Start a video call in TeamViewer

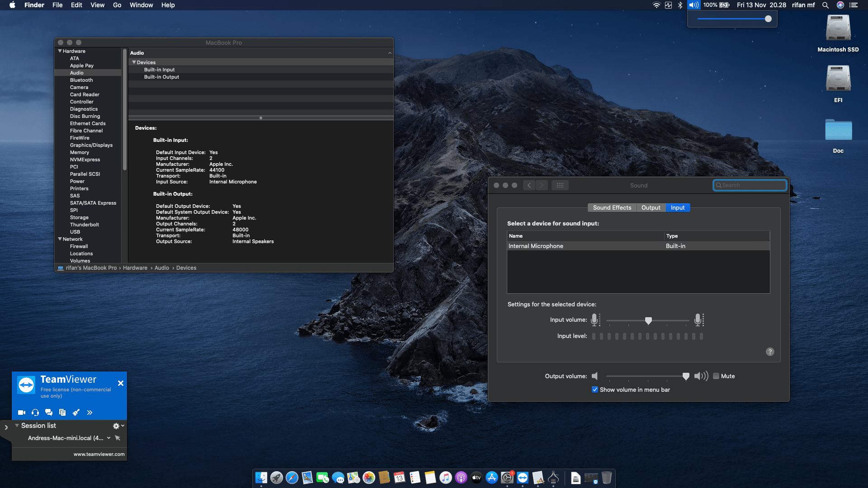[21, 412]
